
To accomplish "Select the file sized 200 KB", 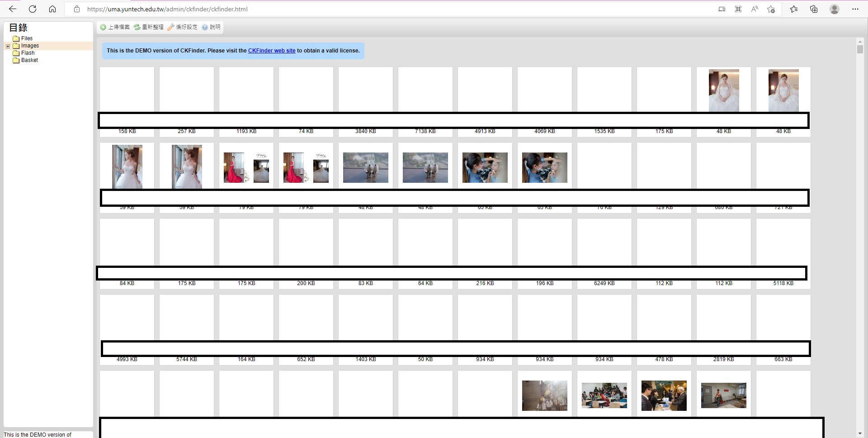I will coord(306,254).
